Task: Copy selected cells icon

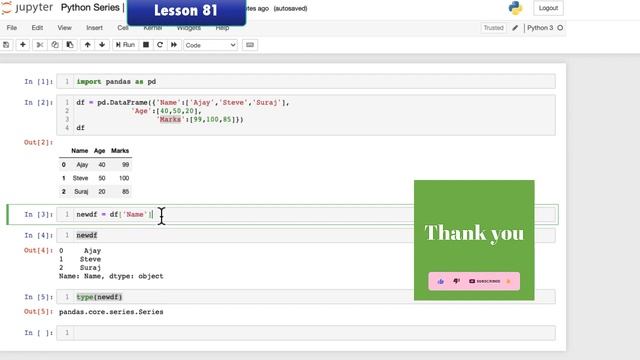Action: [x=55, y=45]
